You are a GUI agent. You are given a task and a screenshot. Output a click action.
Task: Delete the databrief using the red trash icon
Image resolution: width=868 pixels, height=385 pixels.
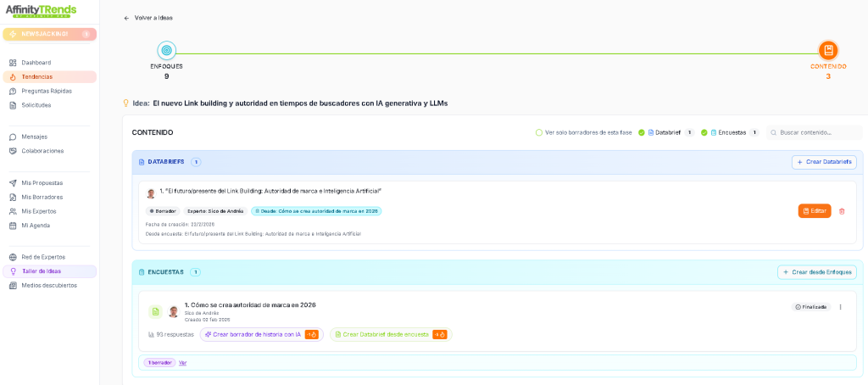842,211
